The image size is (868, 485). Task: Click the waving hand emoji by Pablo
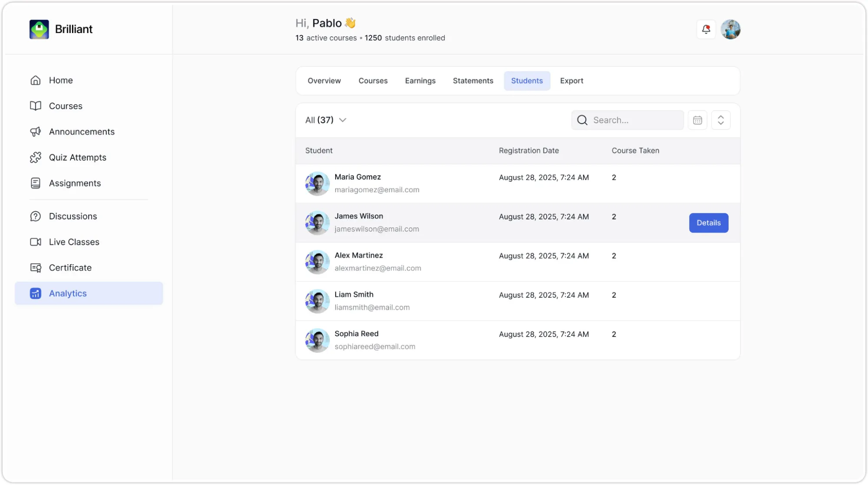coord(350,23)
